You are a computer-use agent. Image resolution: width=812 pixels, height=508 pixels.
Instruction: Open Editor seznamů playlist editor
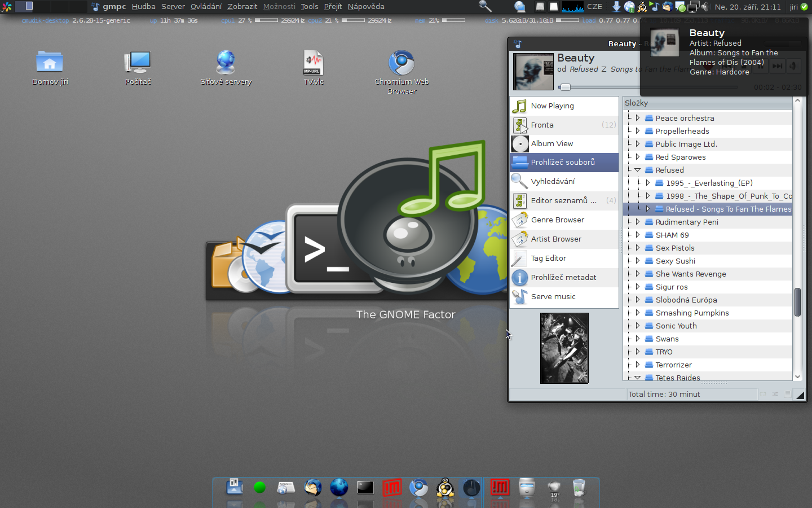pos(564,200)
